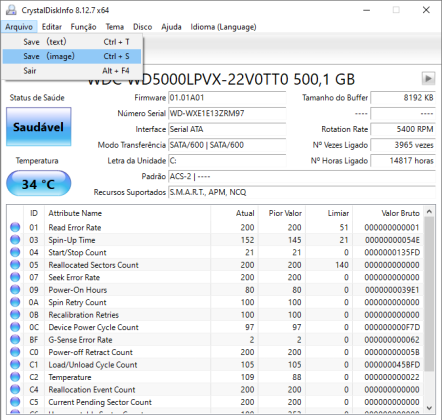442x420 pixels.
Task: Click the vertical scrollbar thumb of attribute list
Action: [429, 294]
